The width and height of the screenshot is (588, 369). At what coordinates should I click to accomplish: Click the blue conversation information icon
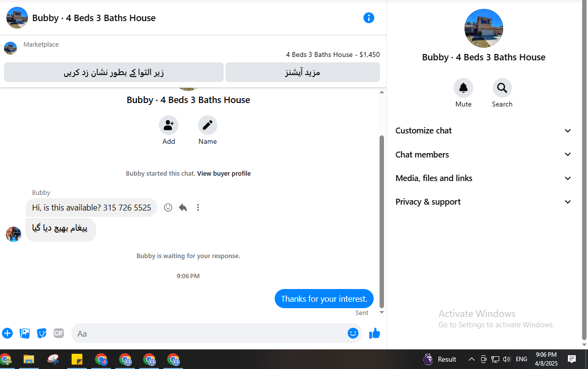(369, 18)
